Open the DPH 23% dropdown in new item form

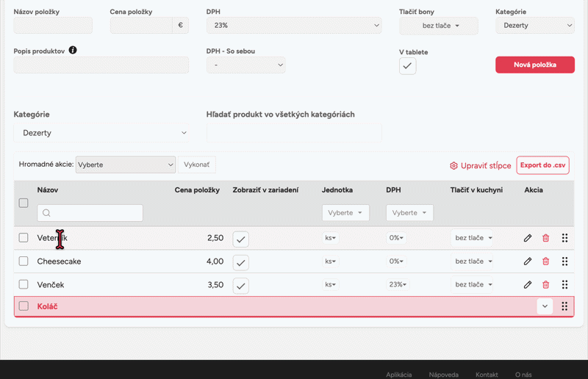[294, 26]
